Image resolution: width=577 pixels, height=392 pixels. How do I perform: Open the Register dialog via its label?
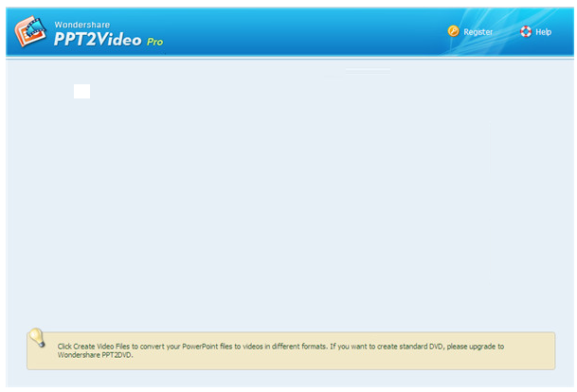[478, 32]
